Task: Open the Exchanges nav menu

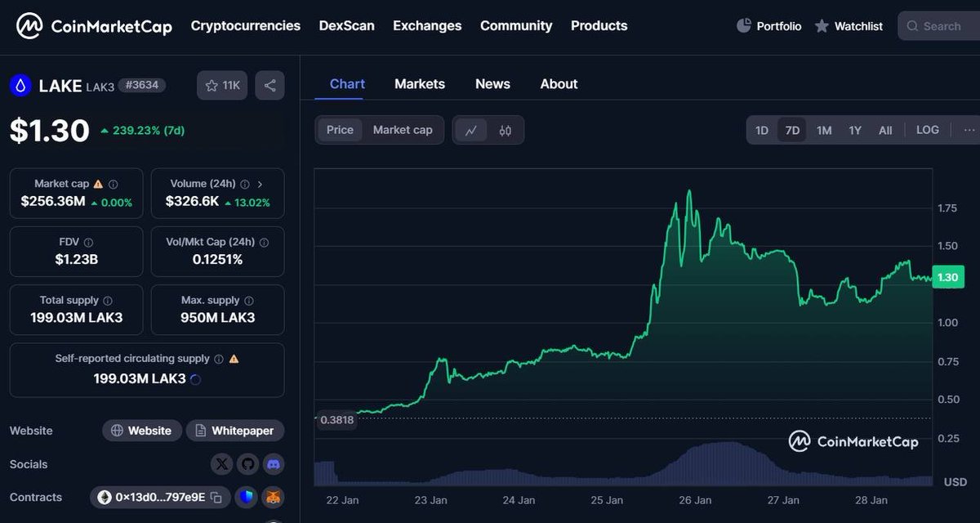Action: pos(427,25)
